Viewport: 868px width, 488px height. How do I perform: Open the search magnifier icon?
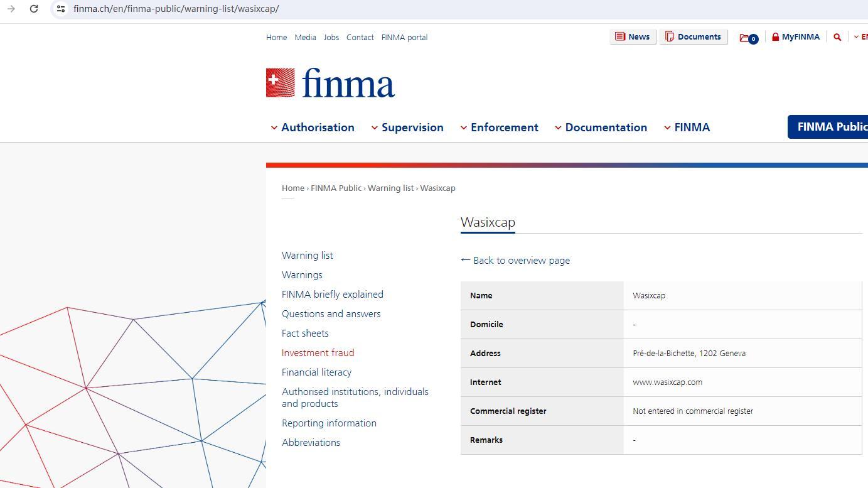click(837, 37)
